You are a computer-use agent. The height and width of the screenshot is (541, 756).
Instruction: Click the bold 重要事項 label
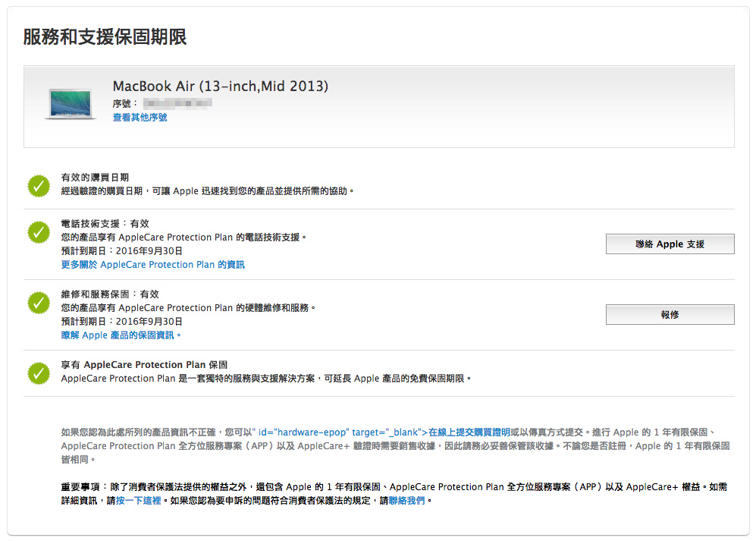click(x=80, y=487)
